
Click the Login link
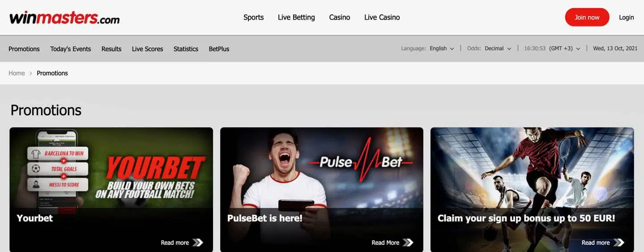(626, 17)
